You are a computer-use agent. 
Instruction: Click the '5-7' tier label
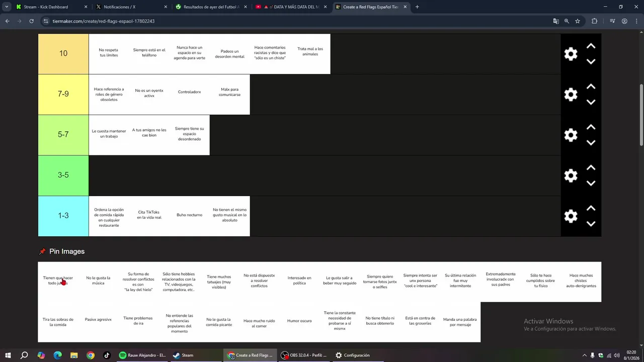point(63,135)
